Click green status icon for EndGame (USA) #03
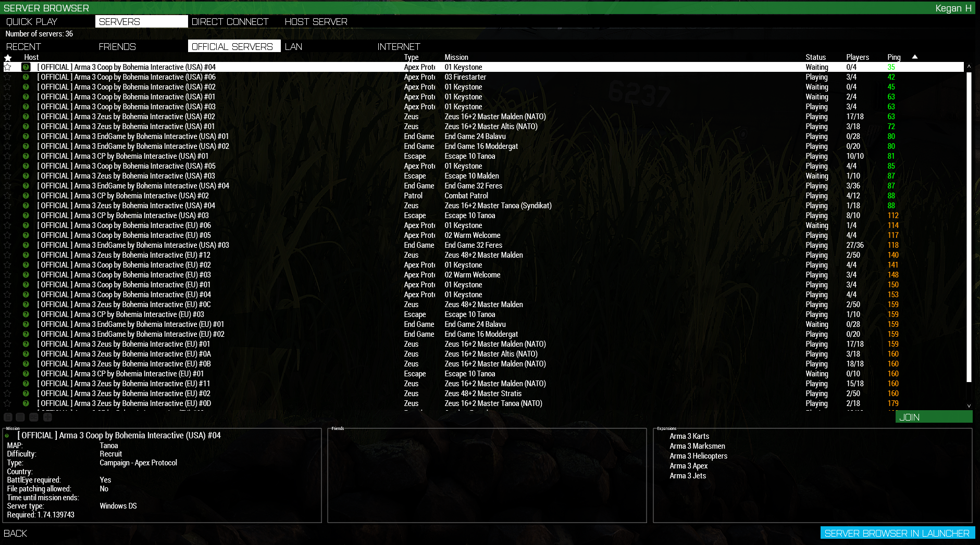Screen dimensions: 980x545 pos(26,245)
